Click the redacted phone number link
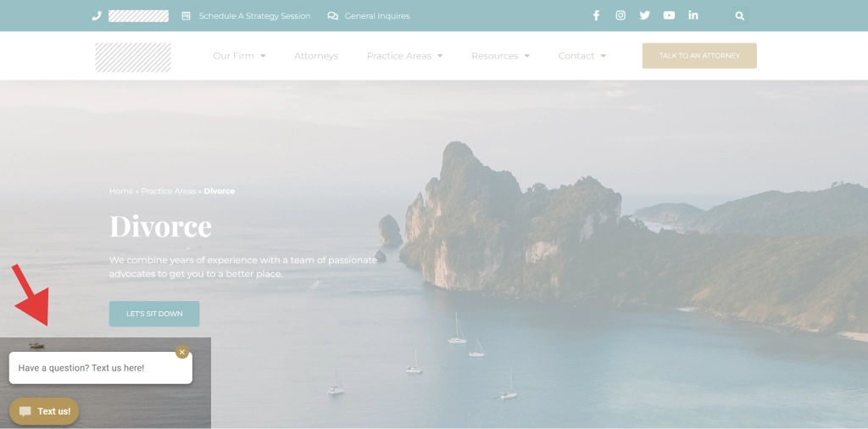Image resolution: width=868 pixels, height=429 pixels. 138,16
